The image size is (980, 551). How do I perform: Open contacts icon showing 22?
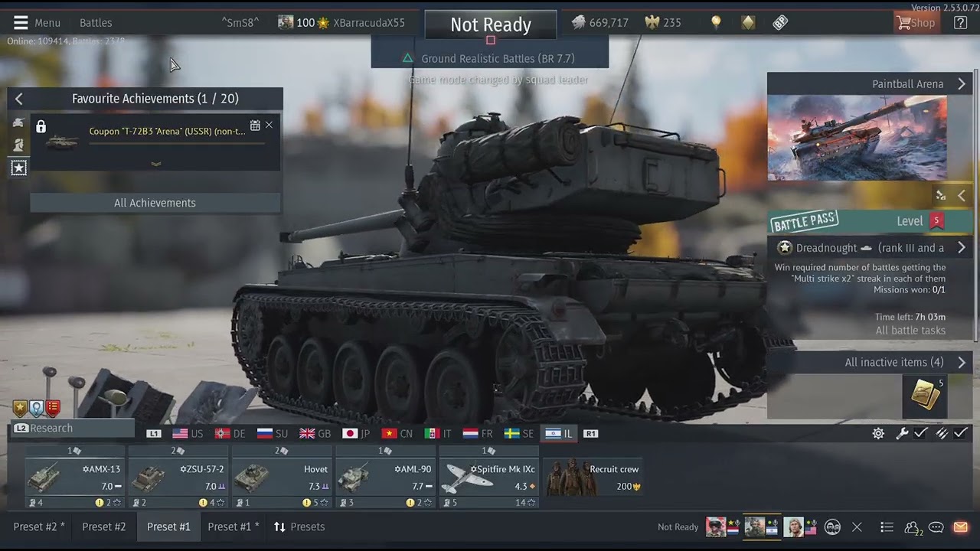[x=913, y=527]
